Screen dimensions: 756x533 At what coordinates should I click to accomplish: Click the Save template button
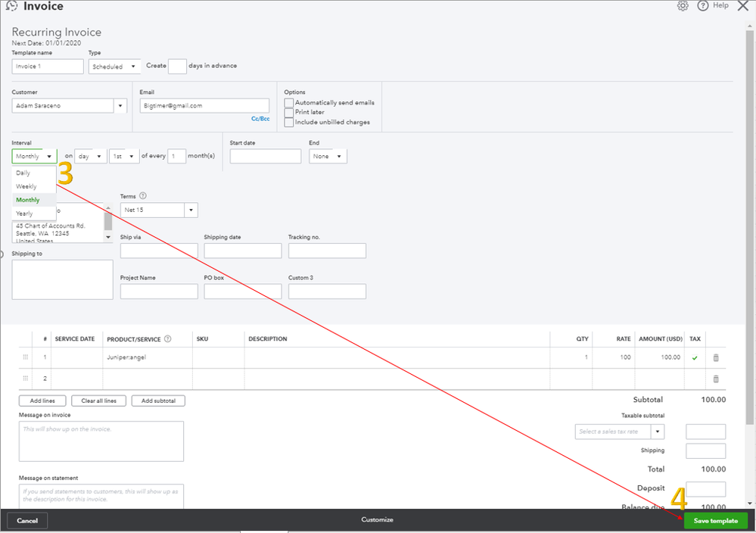click(x=715, y=520)
